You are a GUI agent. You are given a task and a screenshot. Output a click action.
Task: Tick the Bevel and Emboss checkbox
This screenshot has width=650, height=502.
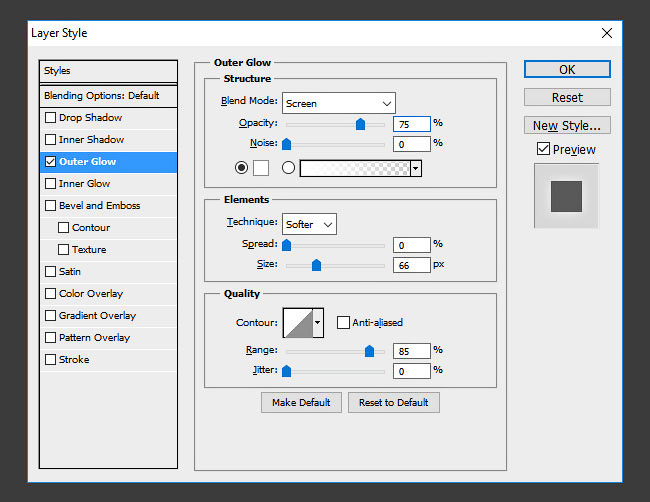pyautogui.click(x=50, y=206)
